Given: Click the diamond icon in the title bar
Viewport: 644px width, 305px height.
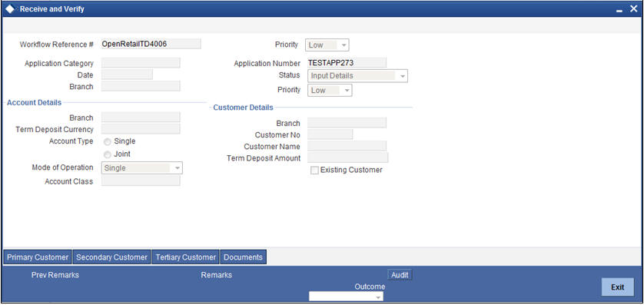Looking at the screenshot, I should 10,8.
